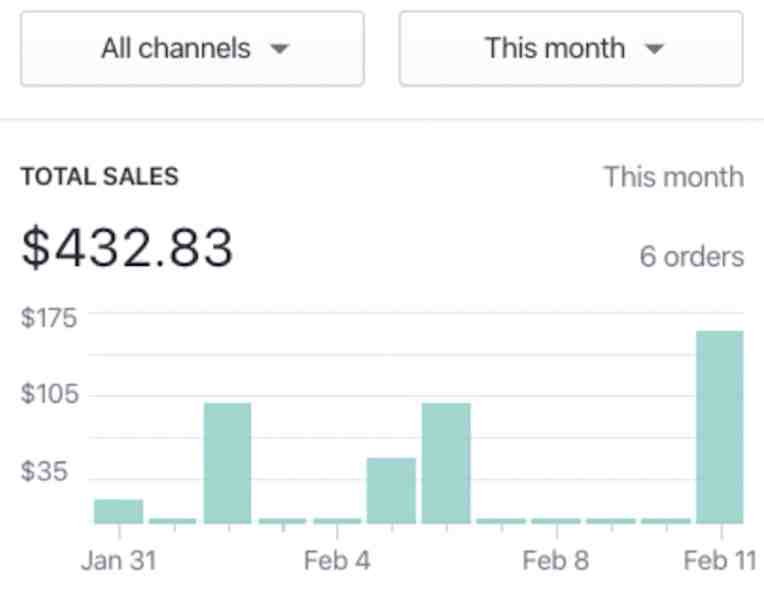This screenshot has height=606, width=764.
Task: Click the $105 y-axis label
Action: tap(49, 394)
